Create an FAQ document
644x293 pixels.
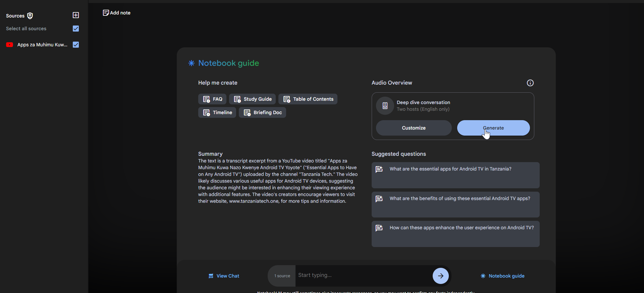click(212, 99)
